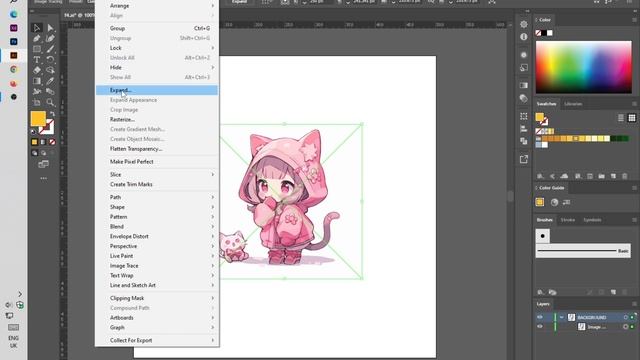Open Adobe XD from the taskbar
Image resolution: width=640 pixels, height=360 pixels.
pos(13,28)
